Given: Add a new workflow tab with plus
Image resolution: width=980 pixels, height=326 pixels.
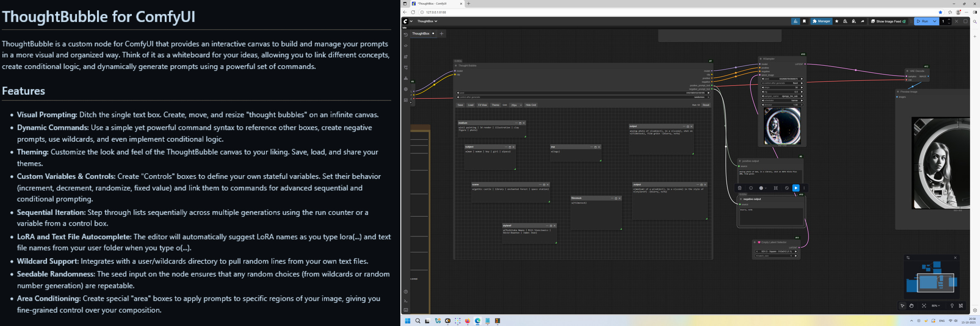Looking at the screenshot, I should pos(442,33).
